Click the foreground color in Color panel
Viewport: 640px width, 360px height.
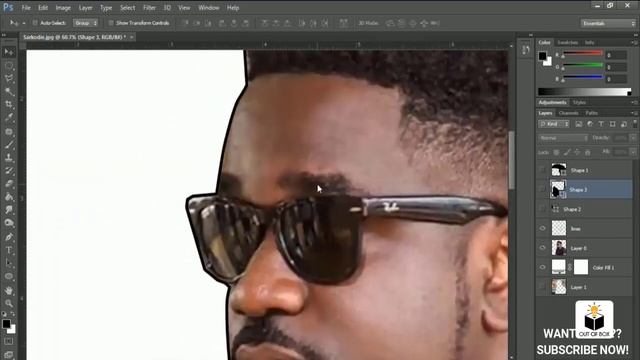click(x=542, y=56)
